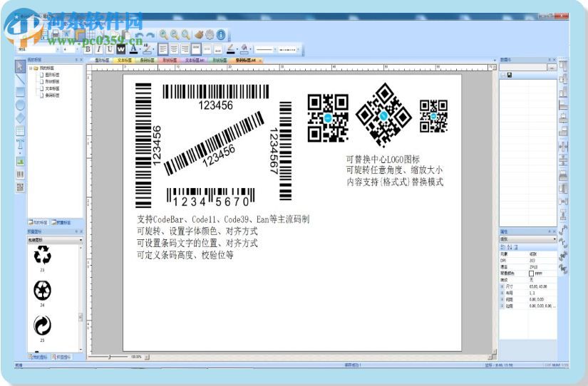Click horizontal centering icon in right toolbar

tap(563, 147)
